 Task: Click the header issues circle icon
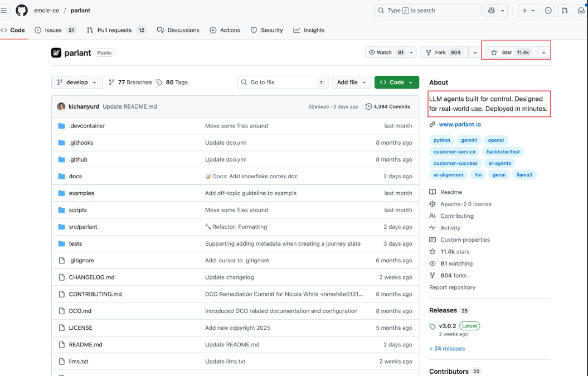548,11
